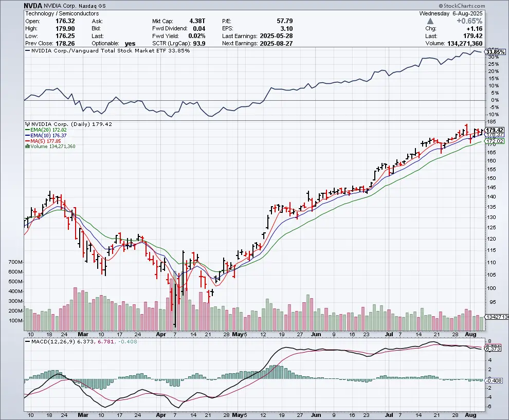Viewport: 509px width, 420px height.
Task: Click the 100M volume axis label
Action: coord(16,320)
